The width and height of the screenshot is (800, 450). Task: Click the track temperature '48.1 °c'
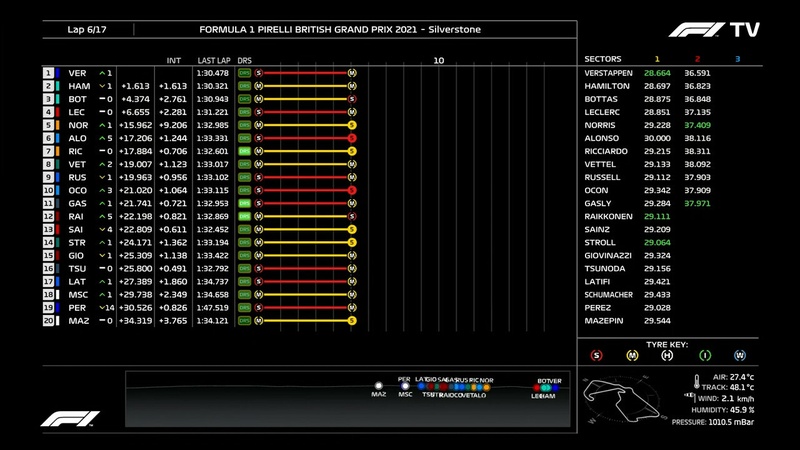[x=741, y=387]
